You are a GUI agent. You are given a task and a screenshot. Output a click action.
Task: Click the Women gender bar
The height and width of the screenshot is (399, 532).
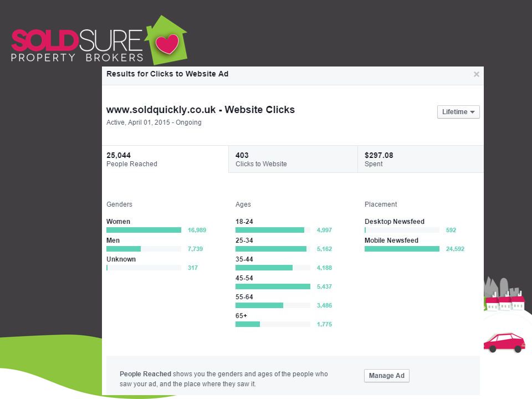pos(144,230)
